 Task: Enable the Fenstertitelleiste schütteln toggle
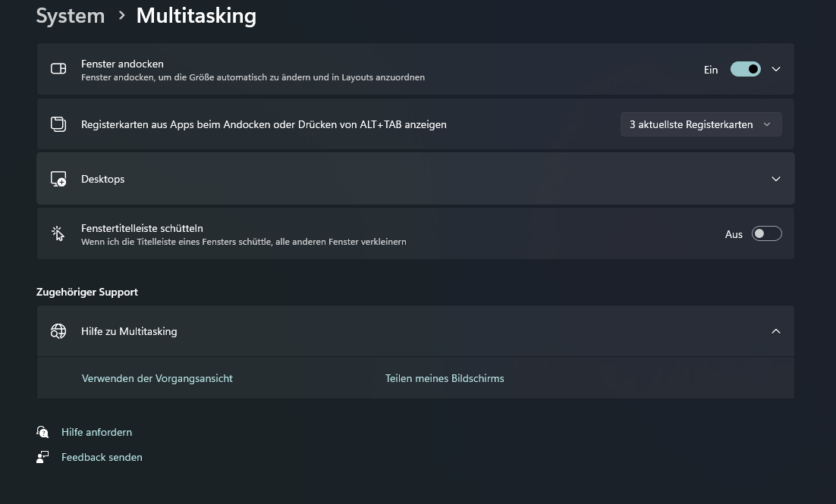pos(766,233)
